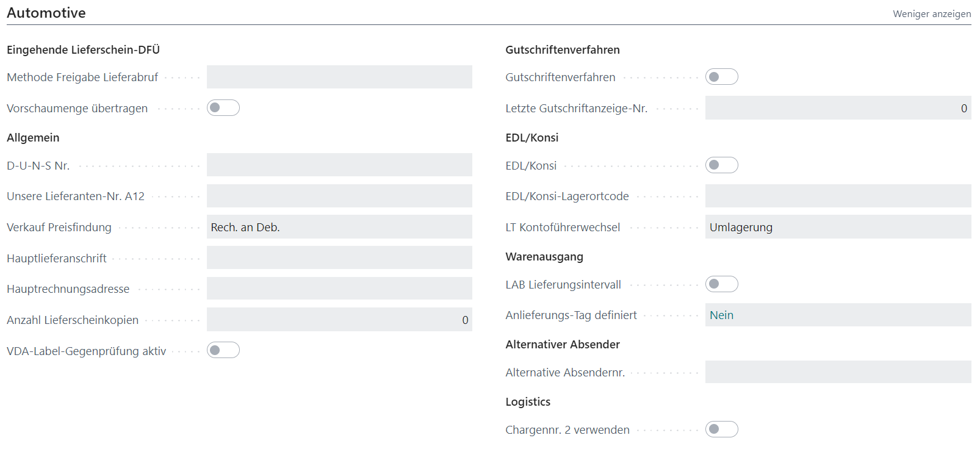Select the EDL/Konsi-Lagerortcode field

click(x=838, y=196)
